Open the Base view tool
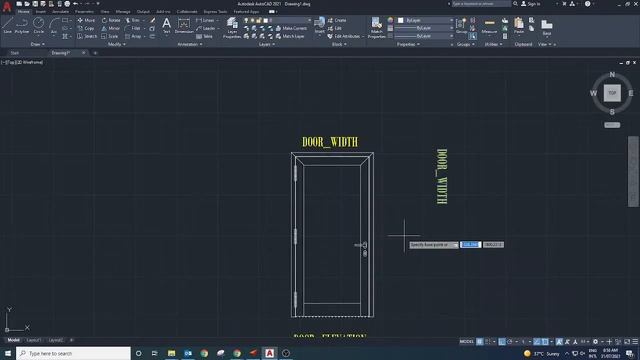Screen dimensions: 640x360 [x=547, y=27]
